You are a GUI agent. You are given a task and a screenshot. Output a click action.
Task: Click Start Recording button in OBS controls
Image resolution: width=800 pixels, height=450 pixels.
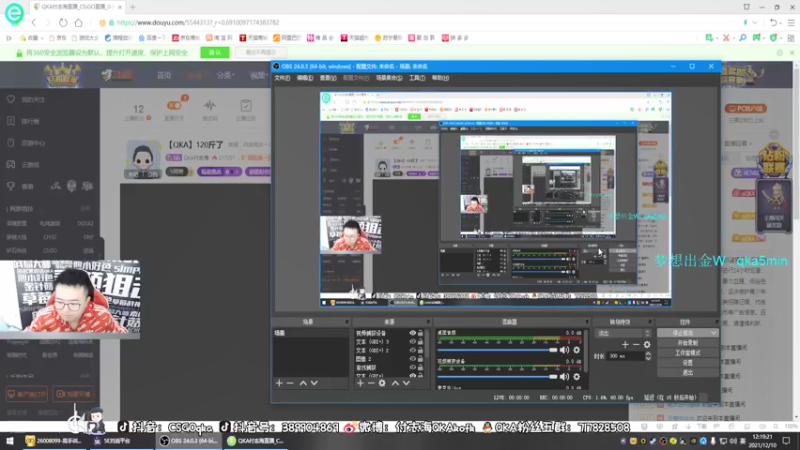pos(687,343)
